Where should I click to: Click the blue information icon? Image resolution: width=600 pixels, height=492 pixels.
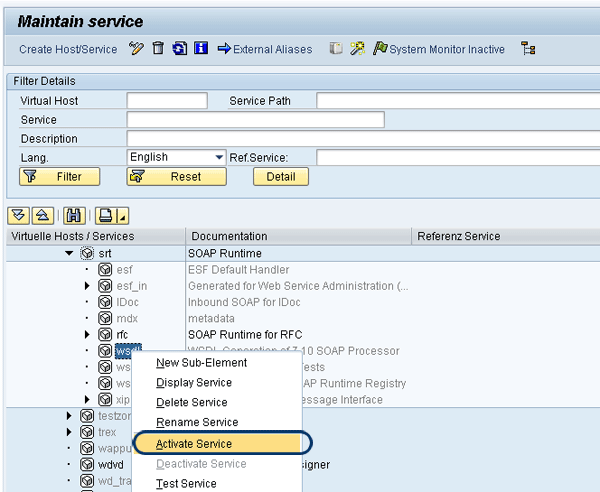pyautogui.click(x=200, y=49)
